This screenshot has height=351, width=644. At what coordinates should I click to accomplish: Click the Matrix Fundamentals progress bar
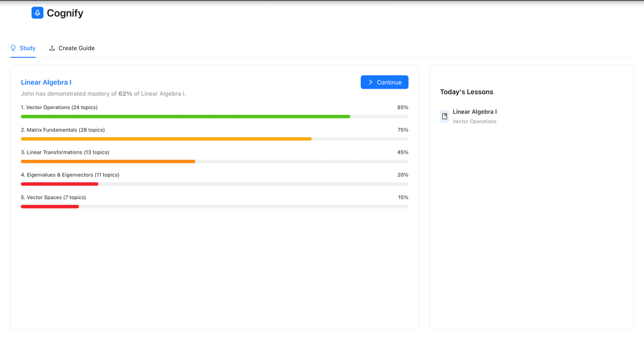pos(166,139)
